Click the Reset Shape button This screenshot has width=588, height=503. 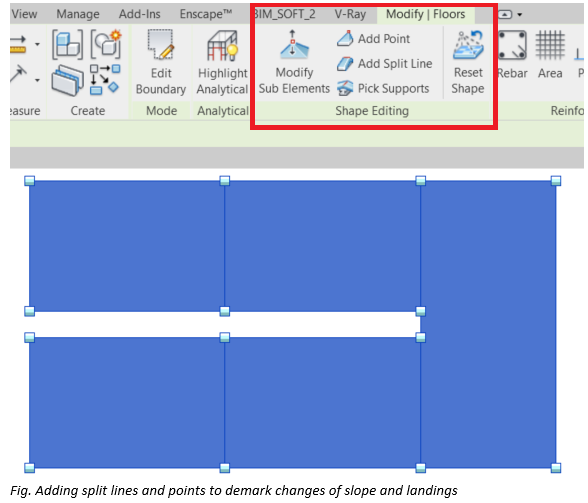[x=468, y=62]
